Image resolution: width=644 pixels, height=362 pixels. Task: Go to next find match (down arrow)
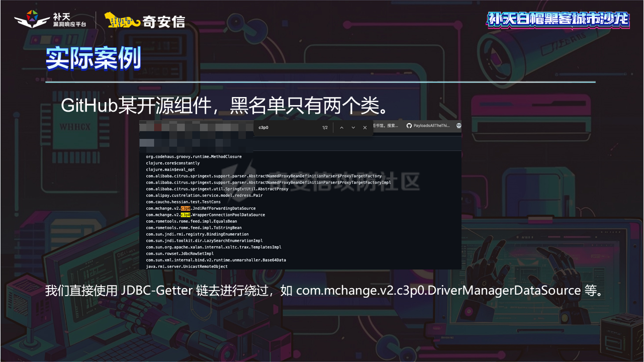coord(353,128)
